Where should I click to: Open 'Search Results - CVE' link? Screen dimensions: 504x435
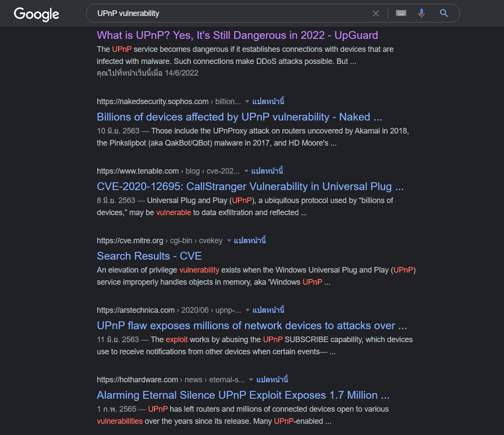tap(149, 256)
